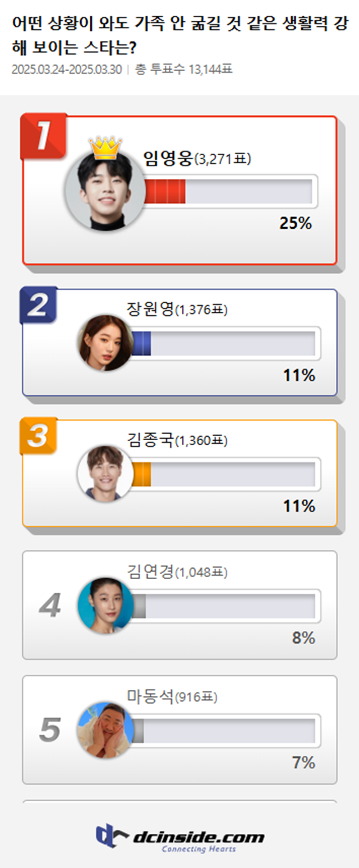Viewport: 359px width, 868px height.
Task: Click the gold crown icon
Action: point(105,147)
